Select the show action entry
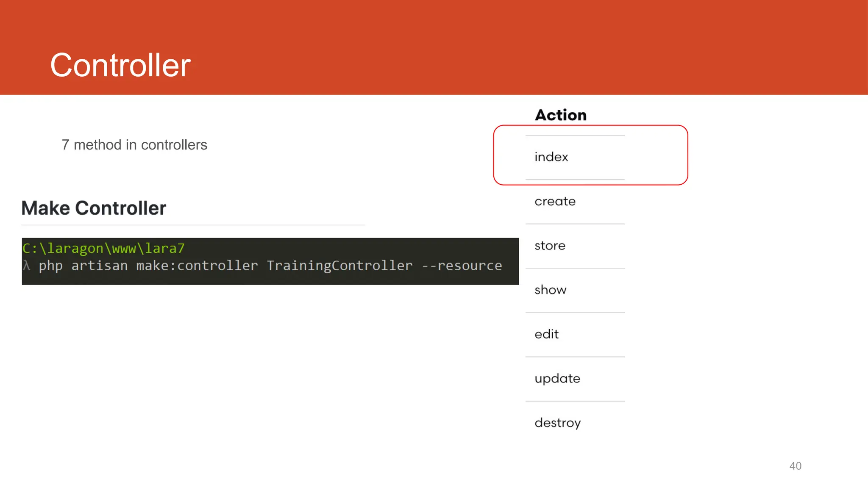Image resolution: width=868 pixels, height=488 pixels. (x=550, y=290)
